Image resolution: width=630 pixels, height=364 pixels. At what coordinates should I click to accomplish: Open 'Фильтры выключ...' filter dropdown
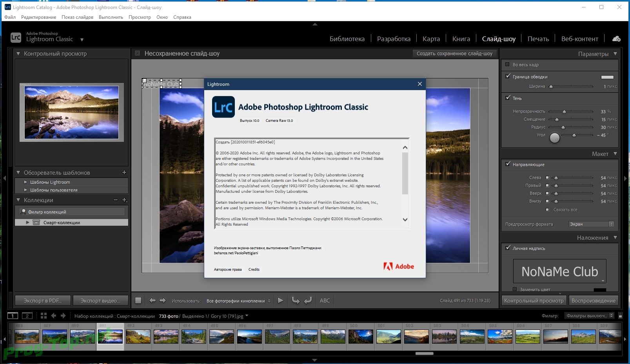[590, 316]
